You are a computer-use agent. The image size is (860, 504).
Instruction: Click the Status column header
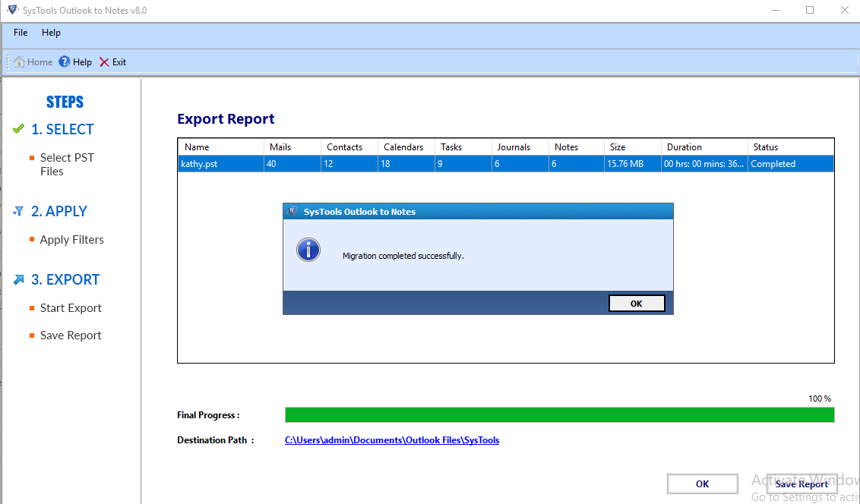point(790,146)
